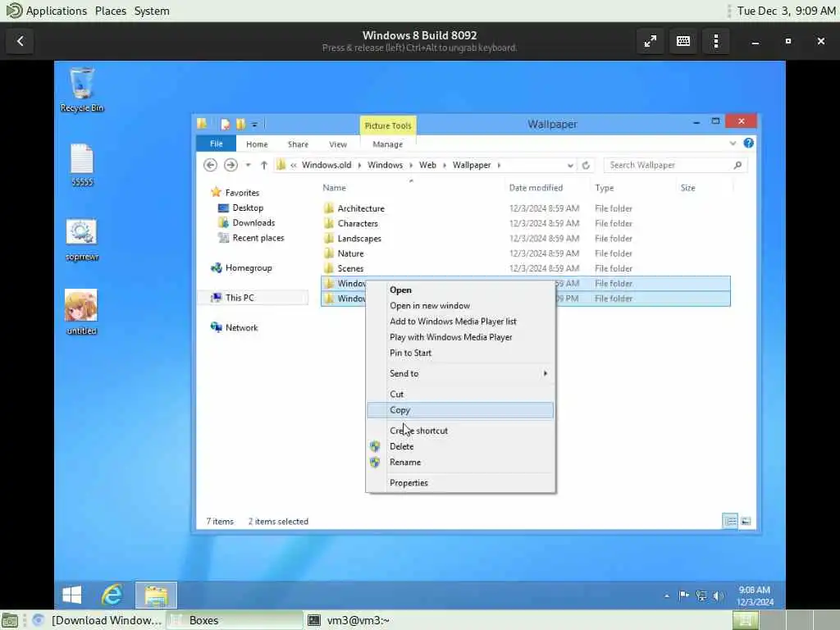
Task: Click the New folder quick access icon
Action: tap(240, 125)
